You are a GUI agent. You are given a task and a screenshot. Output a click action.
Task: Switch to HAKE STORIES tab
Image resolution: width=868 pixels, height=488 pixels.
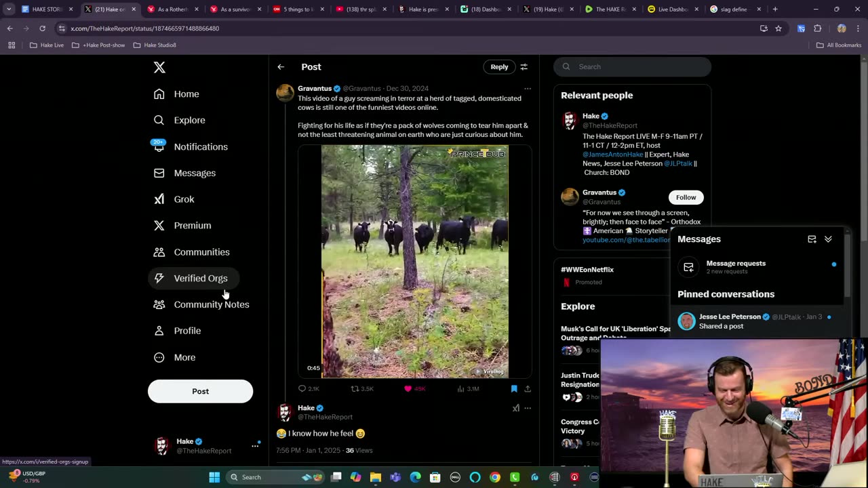tap(46, 9)
